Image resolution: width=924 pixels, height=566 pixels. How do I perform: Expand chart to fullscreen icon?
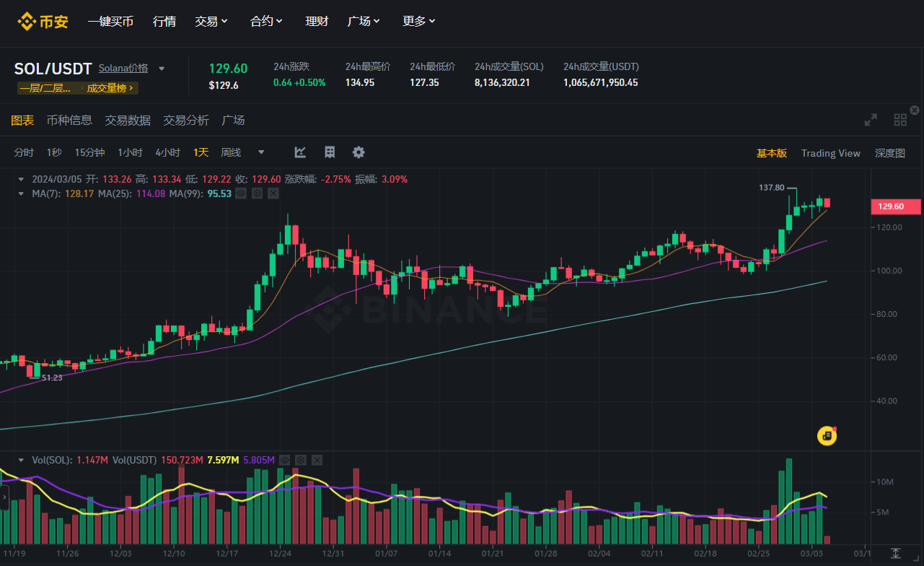871,120
